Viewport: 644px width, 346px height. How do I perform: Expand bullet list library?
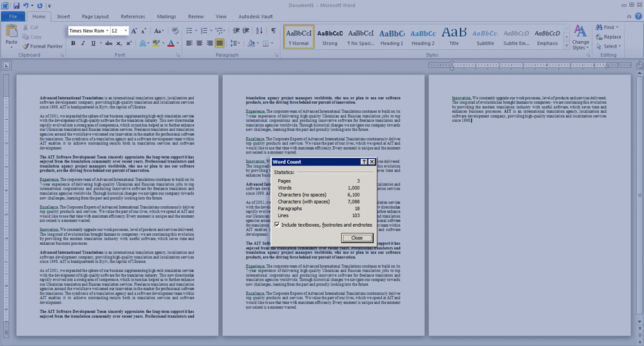[x=196, y=31]
